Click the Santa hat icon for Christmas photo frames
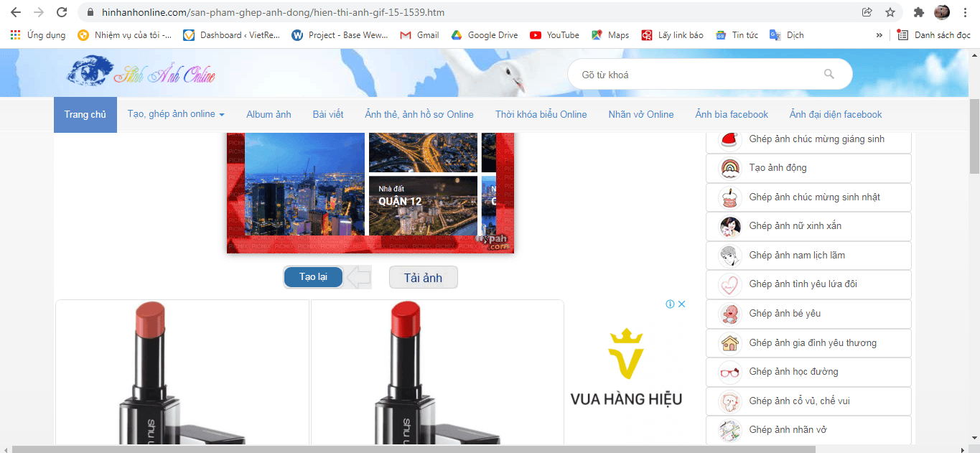Image resolution: width=980 pixels, height=453 pixels. click(729, 139)
